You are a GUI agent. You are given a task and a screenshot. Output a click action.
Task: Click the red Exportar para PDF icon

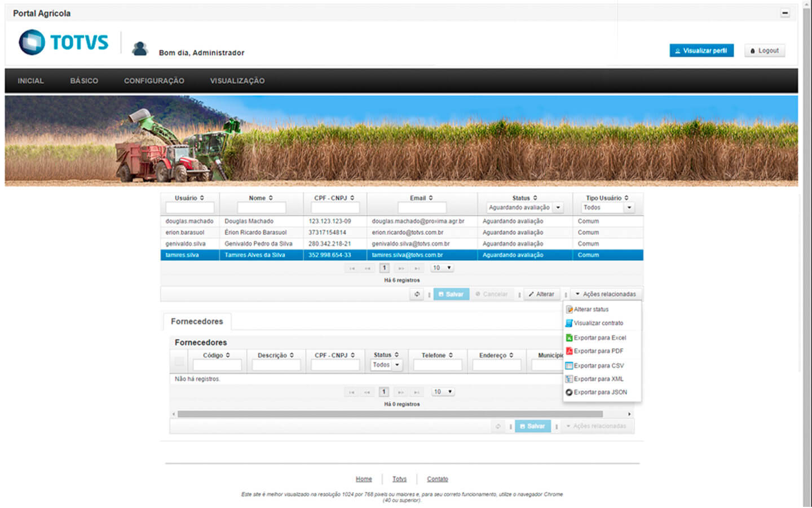tap(569, 351)
